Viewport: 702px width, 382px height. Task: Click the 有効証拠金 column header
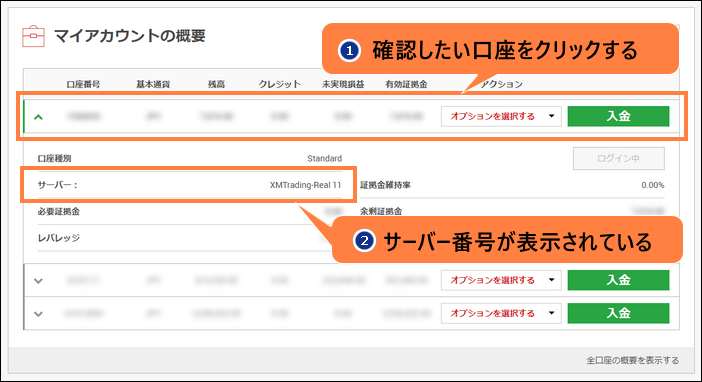pyautogui.click(x=406, y=84)
